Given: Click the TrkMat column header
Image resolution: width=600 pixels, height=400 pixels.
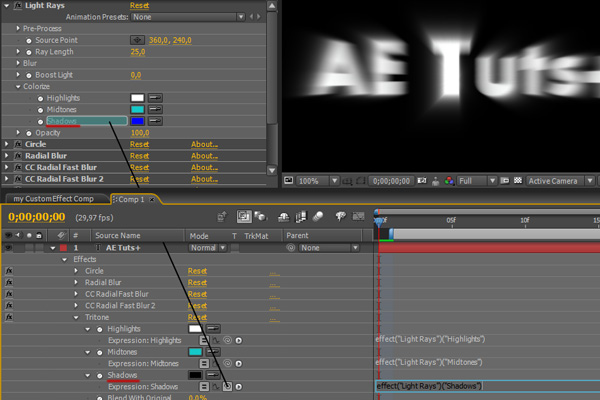Looking at the screenshot, I should coord(256,236).
